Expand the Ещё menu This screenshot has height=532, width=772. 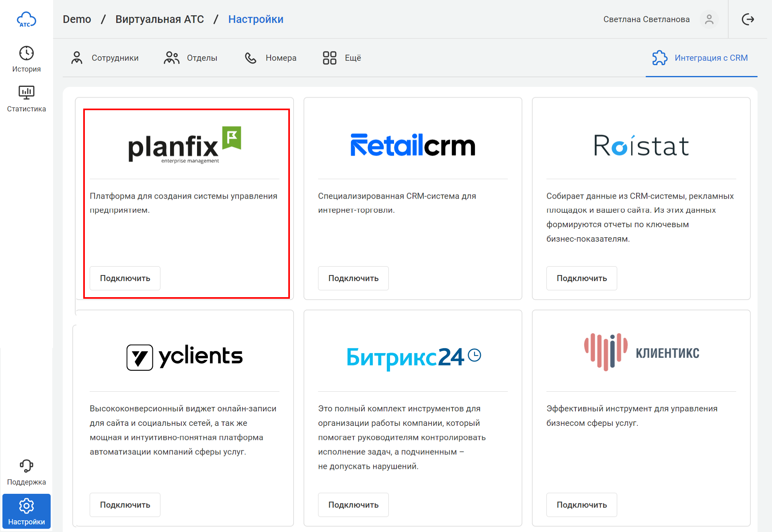(342, 58)
